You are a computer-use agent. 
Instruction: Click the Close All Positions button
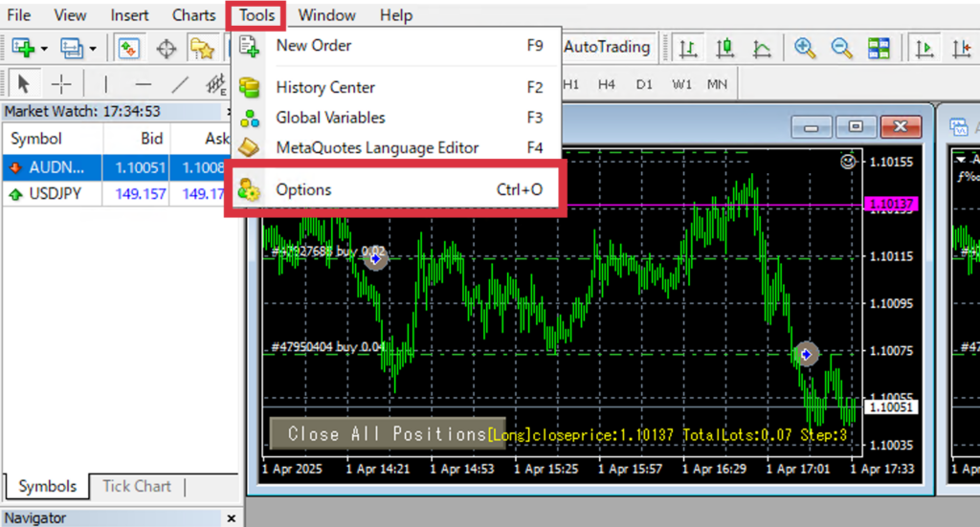(388, 433)
